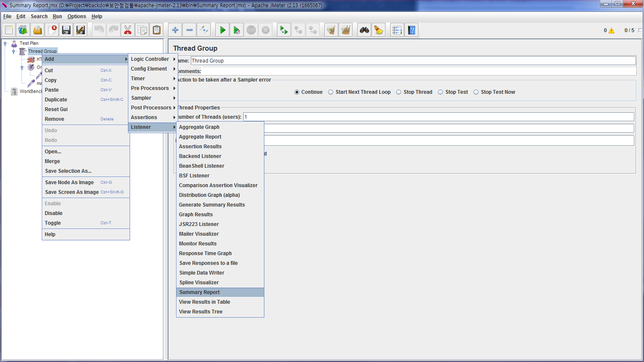Expand the Config Element submenu
Image resolution: width=644 pixels, height=362 pixels.
pos(153,69)
